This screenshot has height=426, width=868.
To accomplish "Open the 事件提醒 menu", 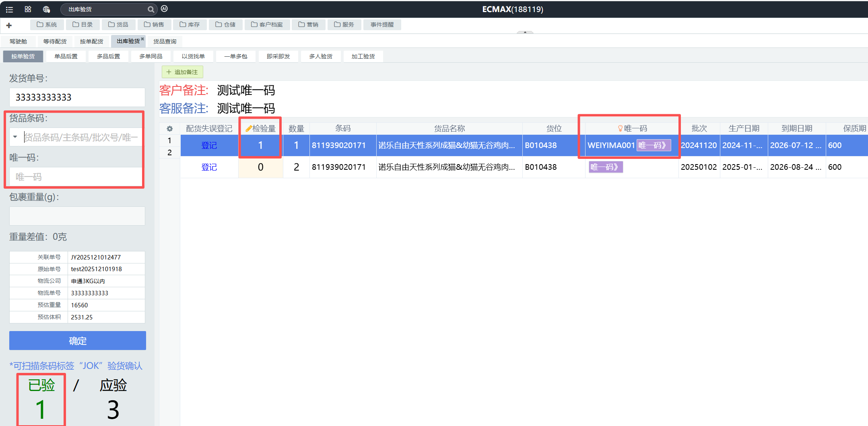I will pos(382,25).
